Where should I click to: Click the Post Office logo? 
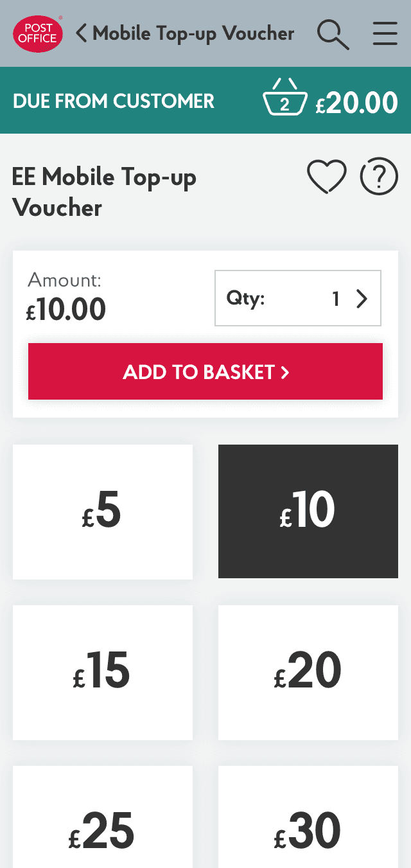click(x=37, y=33)
